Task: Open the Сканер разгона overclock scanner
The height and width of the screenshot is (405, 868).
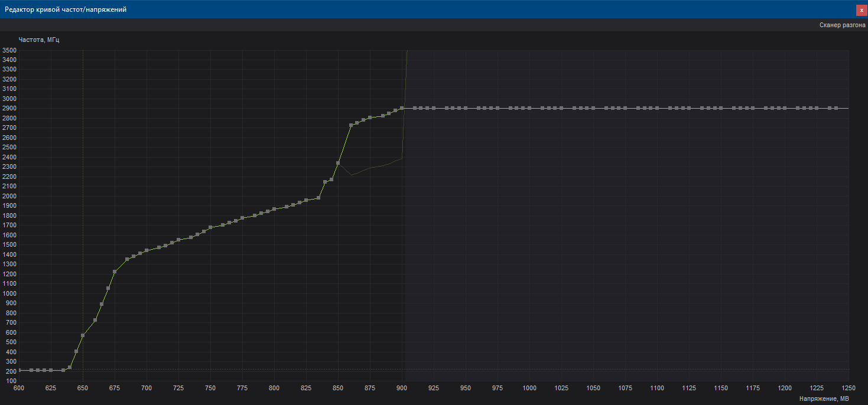Action: tap(842, 25)
